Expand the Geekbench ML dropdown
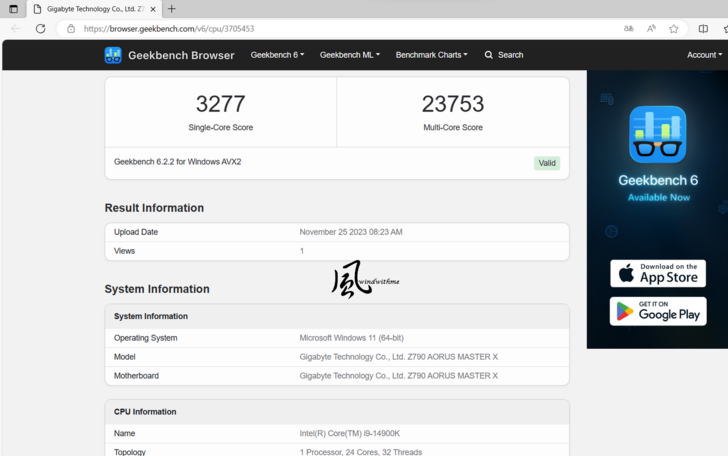 click(349, 55)
